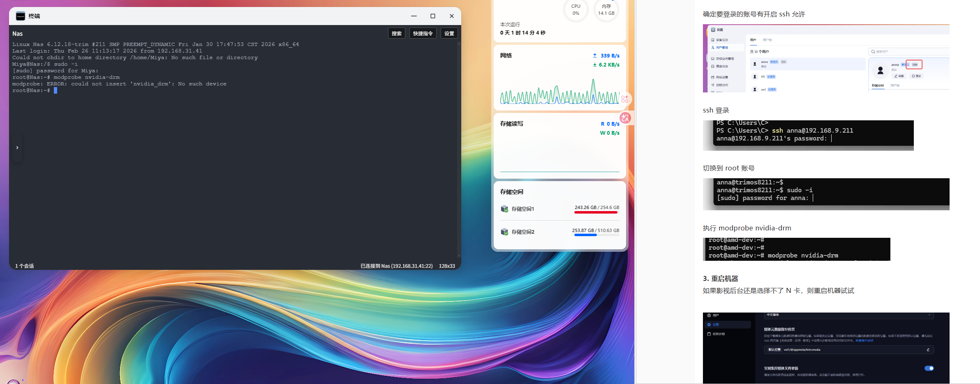Click the network traffic graph
The height and width of the screenshot is (384, 980).
560,91
